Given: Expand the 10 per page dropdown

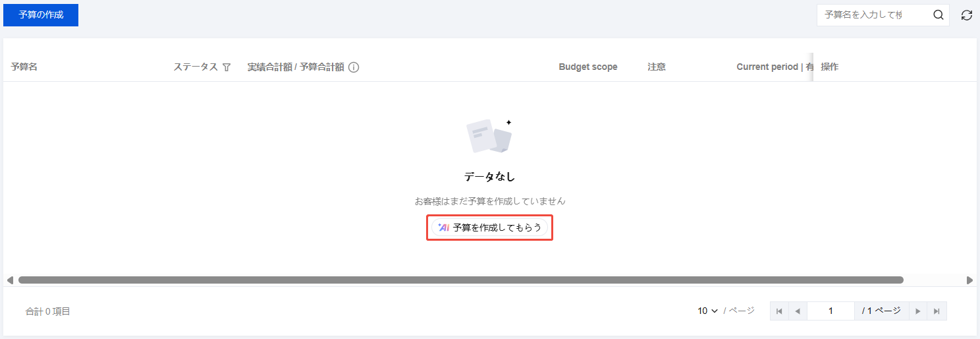Looking at the screenshot, I should click(707, 311).
